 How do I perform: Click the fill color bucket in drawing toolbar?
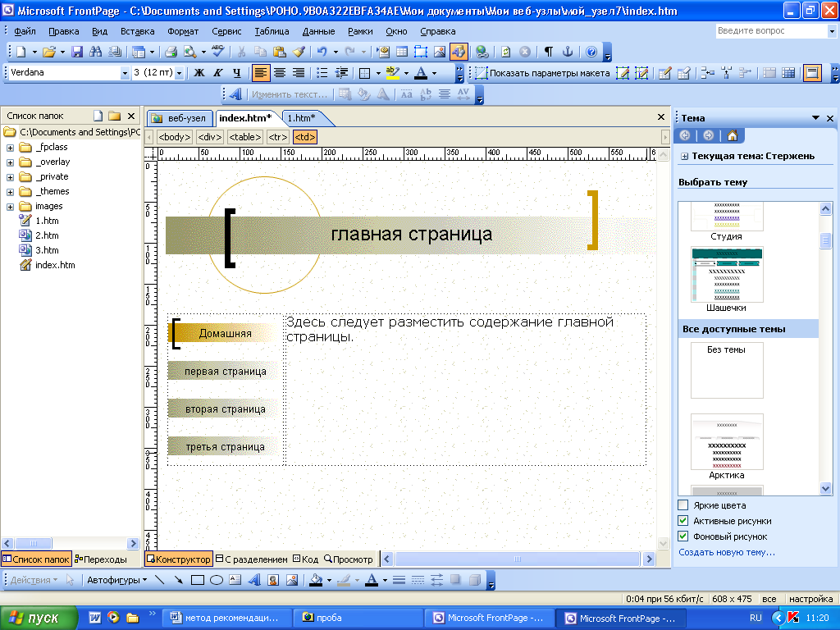point(316,580)
